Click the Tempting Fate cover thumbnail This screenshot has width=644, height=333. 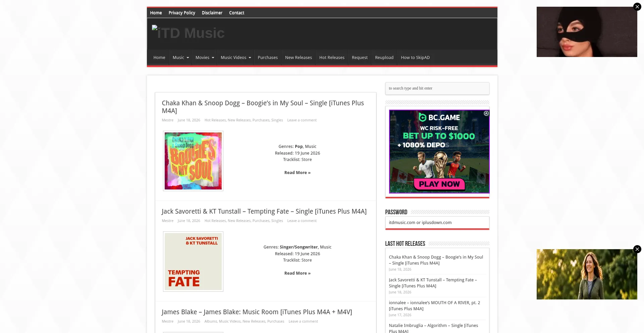(193, 262)
